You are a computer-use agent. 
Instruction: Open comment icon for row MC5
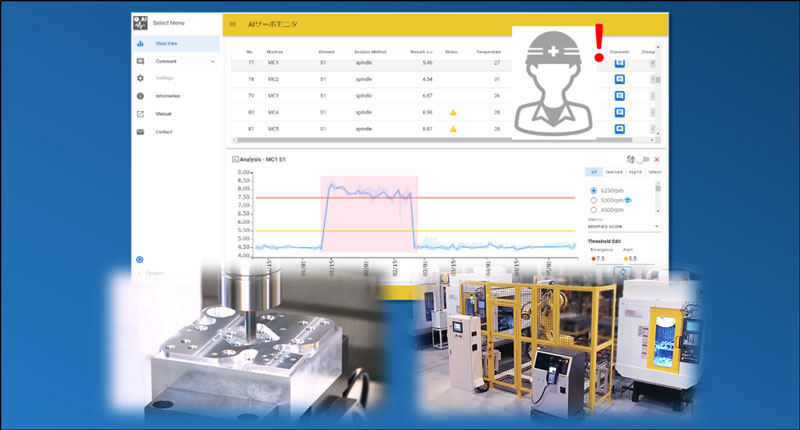tap(619, 129)
